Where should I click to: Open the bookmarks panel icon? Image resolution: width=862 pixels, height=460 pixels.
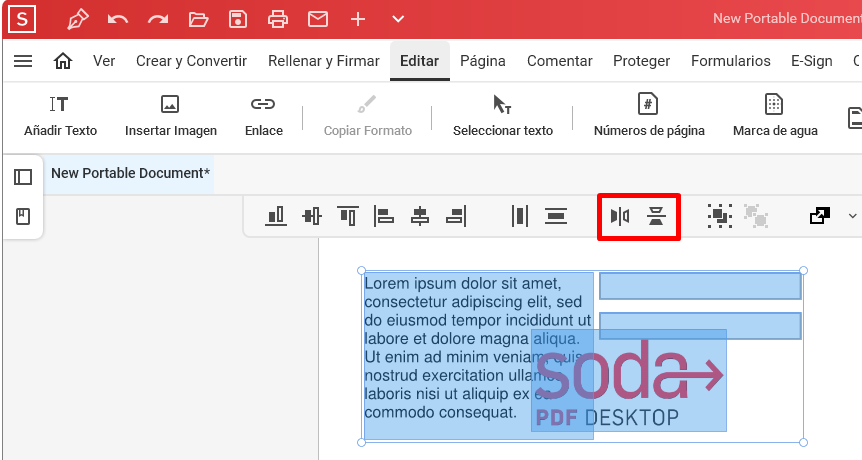point(23,217)
